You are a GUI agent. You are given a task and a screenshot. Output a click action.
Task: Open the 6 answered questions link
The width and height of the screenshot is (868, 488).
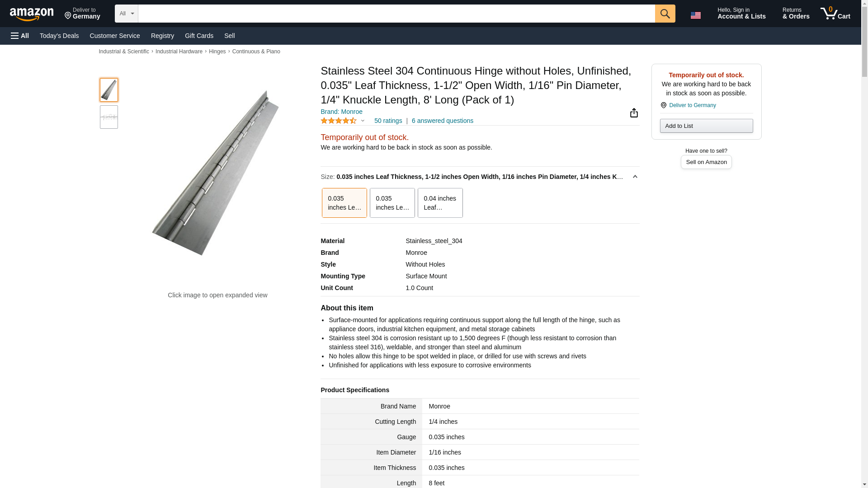click(442, 121)
